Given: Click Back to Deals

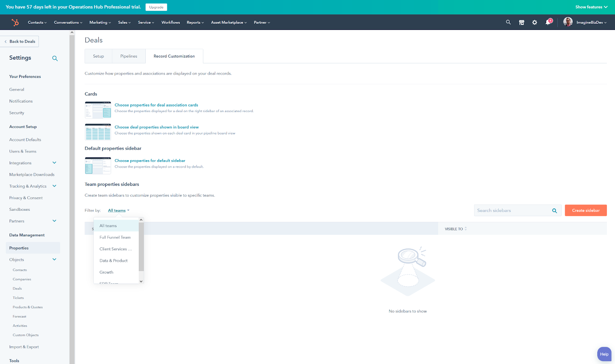Looking at the screenshot, I should pos(20,41).
